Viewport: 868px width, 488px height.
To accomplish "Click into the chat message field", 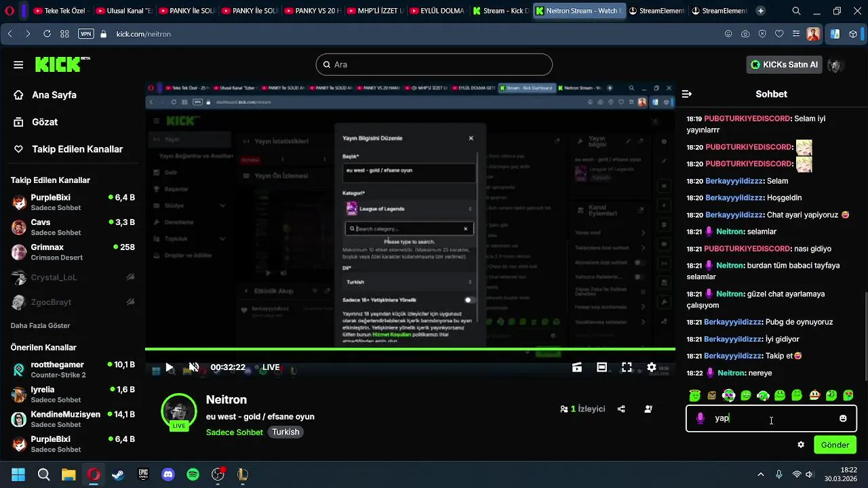I will [771, 419].
